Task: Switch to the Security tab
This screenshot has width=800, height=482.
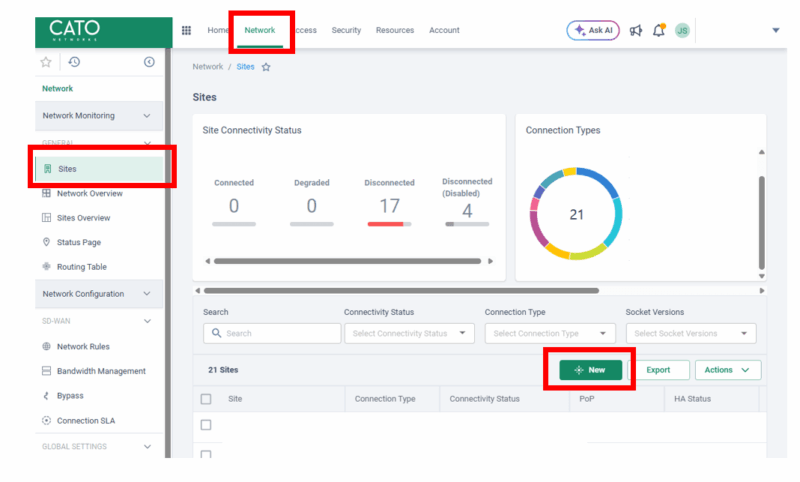Action: pyautogui.click(x=346, y=30)
